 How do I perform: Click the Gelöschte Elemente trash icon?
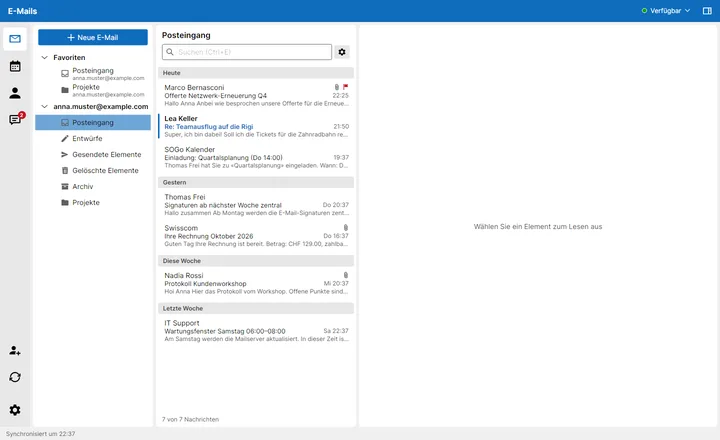coord(65,170)
